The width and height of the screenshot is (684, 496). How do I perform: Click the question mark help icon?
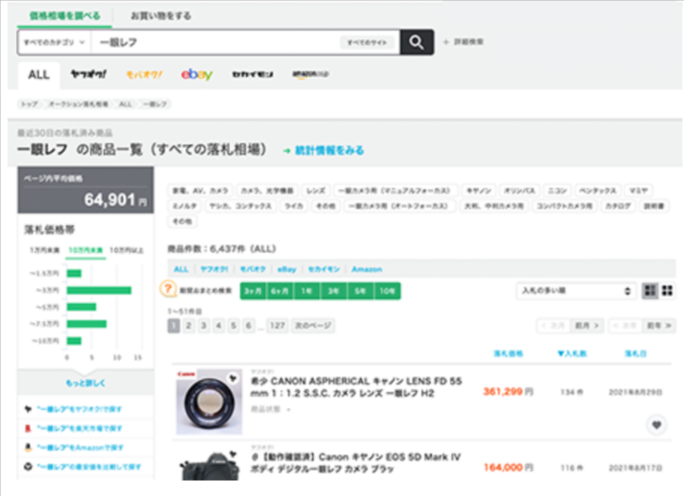[170, 289]
